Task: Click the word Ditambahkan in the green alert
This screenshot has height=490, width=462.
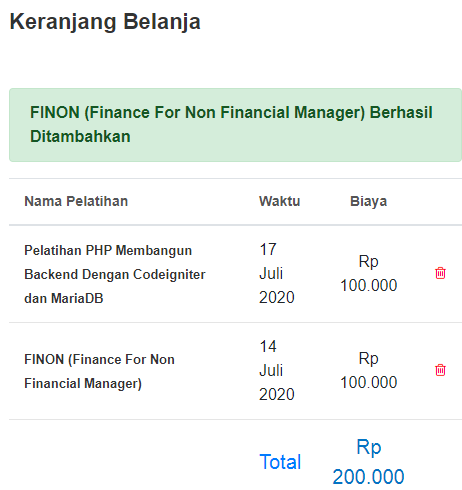Action: [x=80, y=137]
